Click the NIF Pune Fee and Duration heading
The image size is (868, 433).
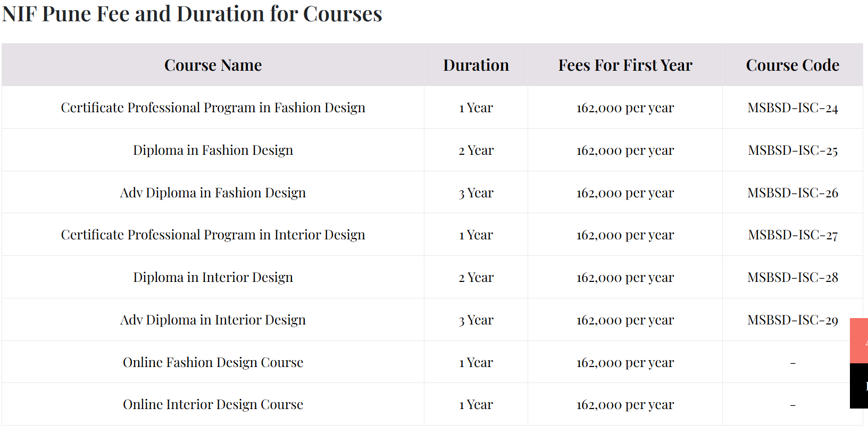pos(192,14)
